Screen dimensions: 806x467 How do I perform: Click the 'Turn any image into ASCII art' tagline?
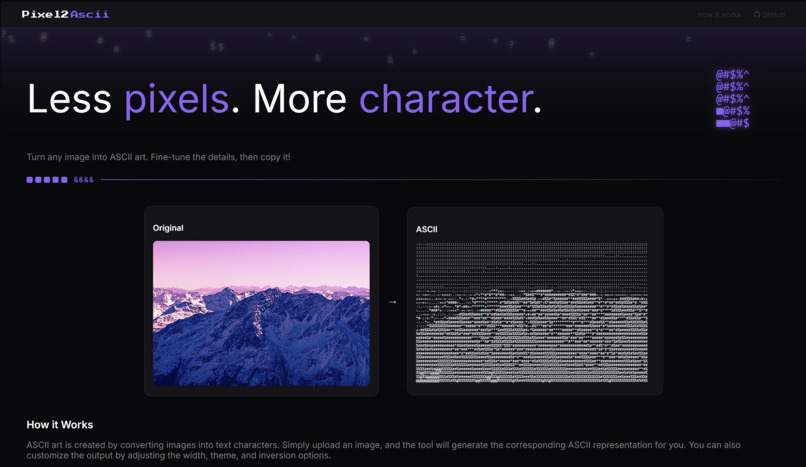(x=158, y=157)
